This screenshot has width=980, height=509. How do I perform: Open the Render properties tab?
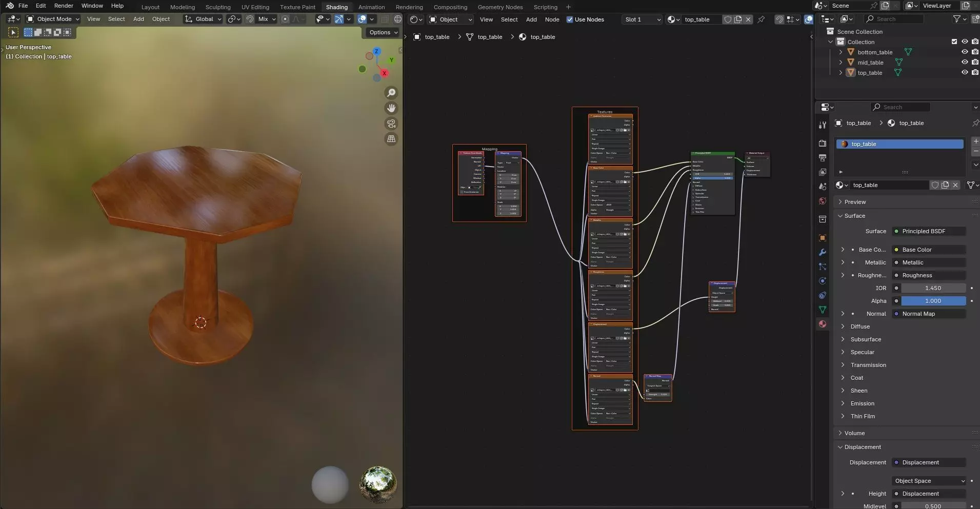click(823, 143)
